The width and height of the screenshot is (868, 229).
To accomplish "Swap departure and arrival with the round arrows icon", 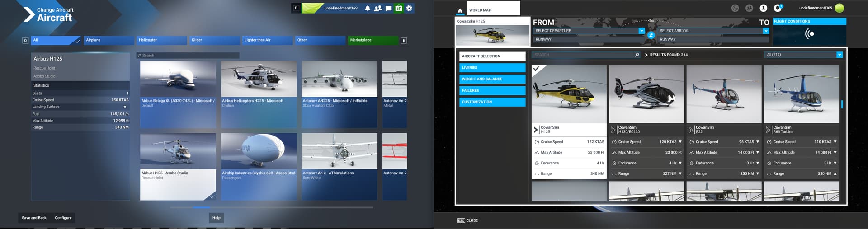I will coord(651,35).
